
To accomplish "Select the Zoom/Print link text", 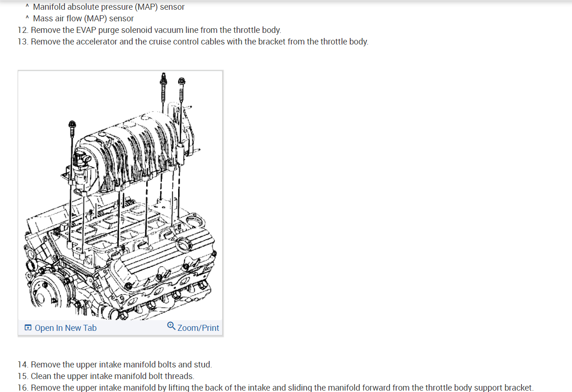I will (198, 328).
